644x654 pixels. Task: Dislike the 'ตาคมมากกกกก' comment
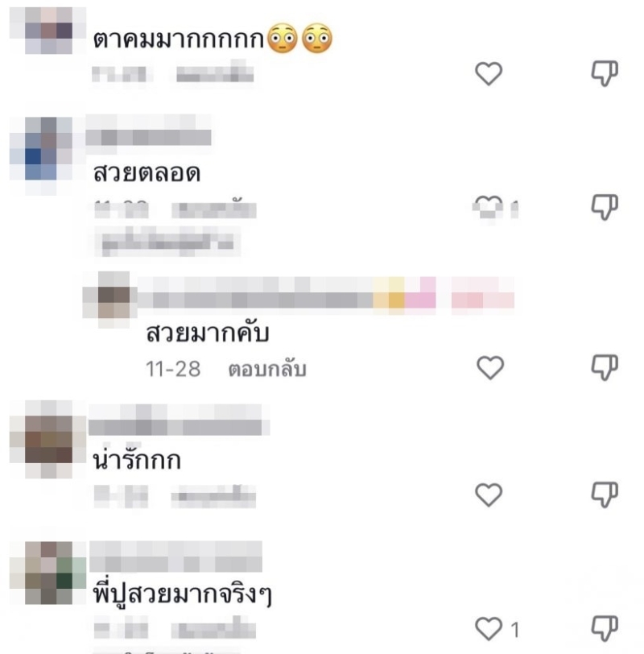click(605, 73)
